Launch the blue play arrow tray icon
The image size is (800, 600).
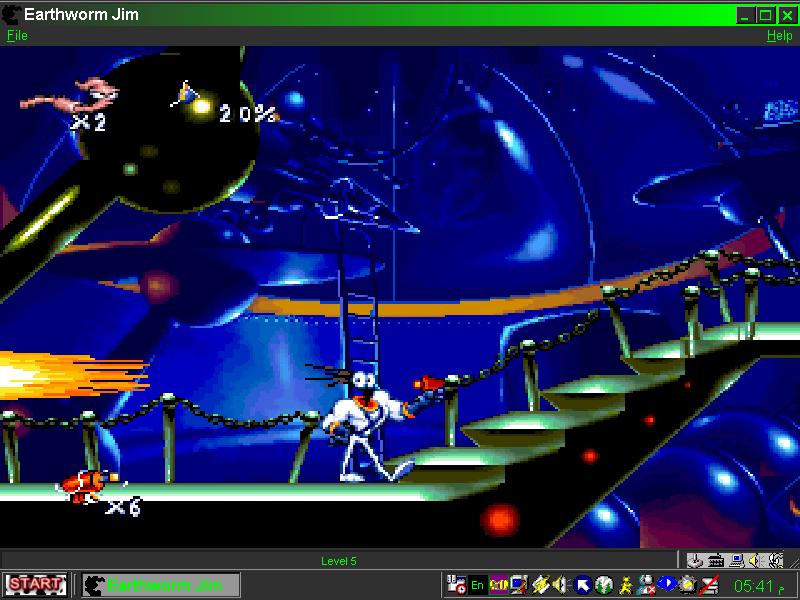pos(665,585)
